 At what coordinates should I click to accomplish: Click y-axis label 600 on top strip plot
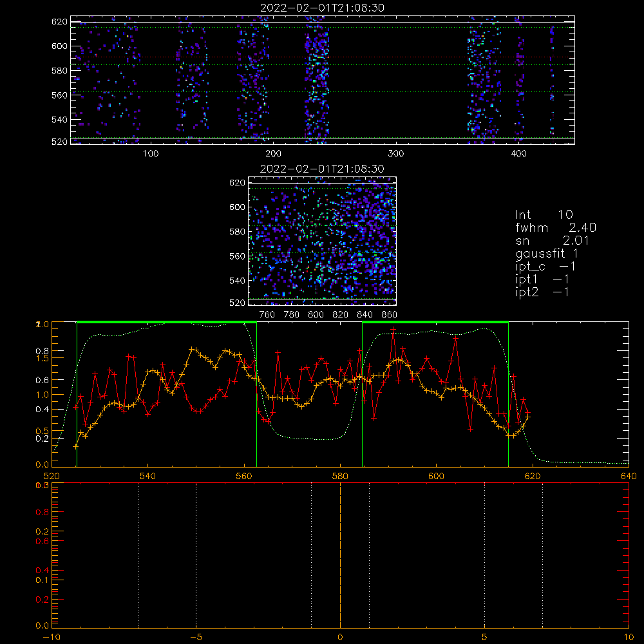point(59,46)
